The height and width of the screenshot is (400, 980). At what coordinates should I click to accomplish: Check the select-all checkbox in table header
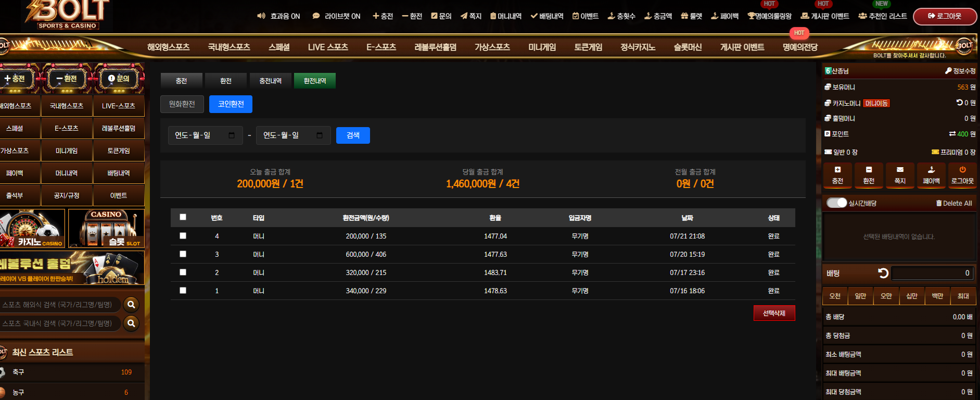click(183, 217)
